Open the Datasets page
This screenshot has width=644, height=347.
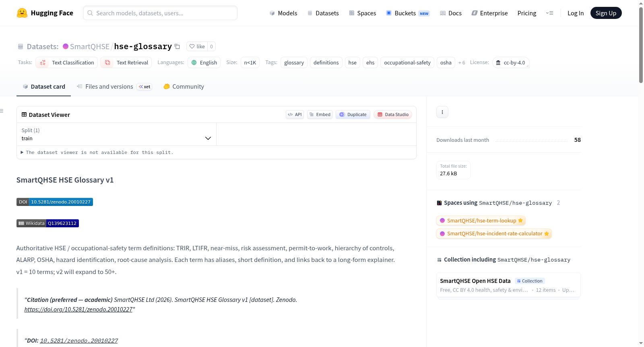coord(323,13)
